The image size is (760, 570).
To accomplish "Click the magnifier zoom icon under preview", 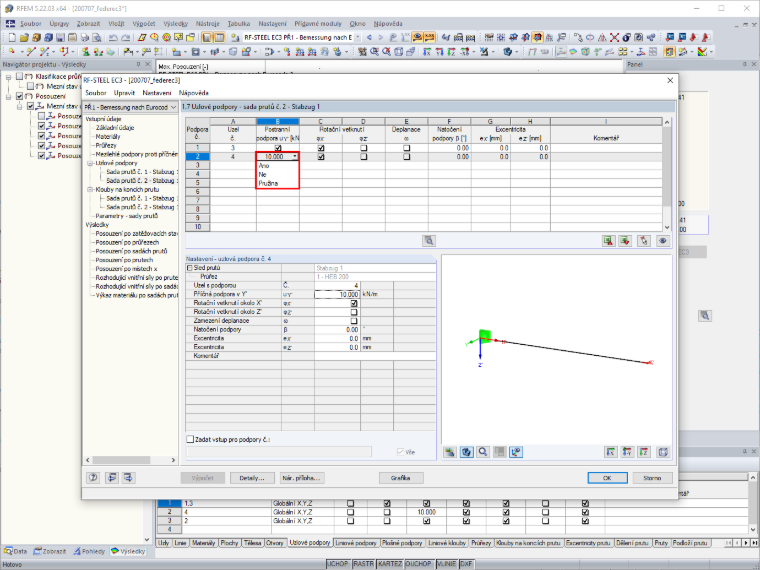I will 483,452.
